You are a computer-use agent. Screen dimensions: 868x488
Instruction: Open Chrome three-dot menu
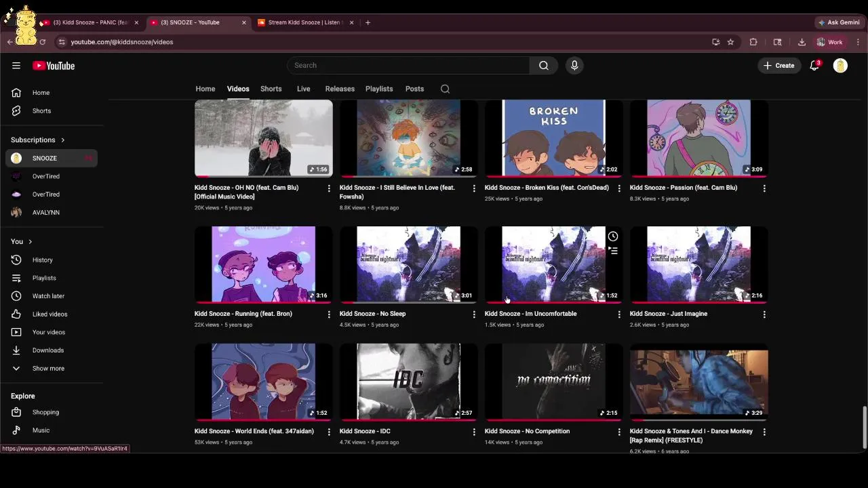tap(858, 42)
